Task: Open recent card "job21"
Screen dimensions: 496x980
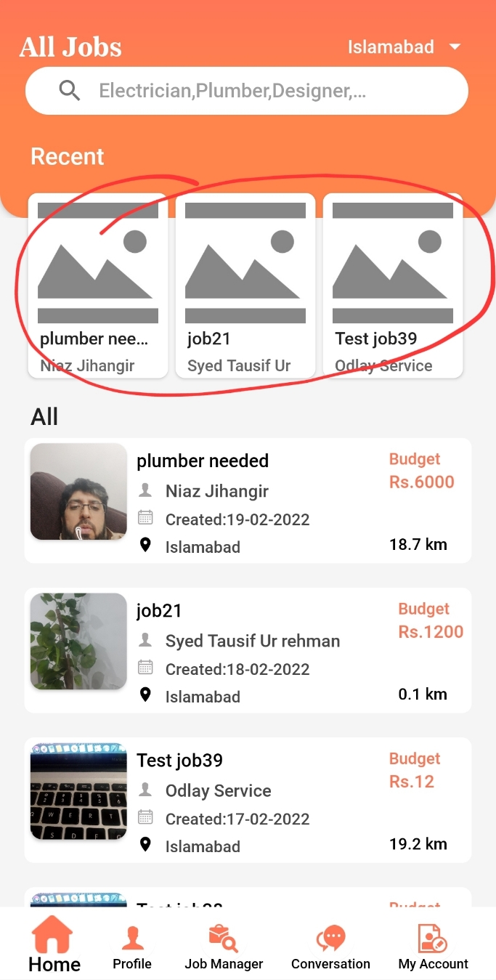Action: (x=245, y=286)
